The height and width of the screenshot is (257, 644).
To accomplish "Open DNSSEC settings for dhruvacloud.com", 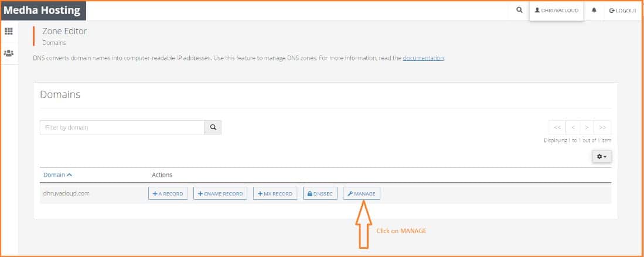I will point(320,193).
